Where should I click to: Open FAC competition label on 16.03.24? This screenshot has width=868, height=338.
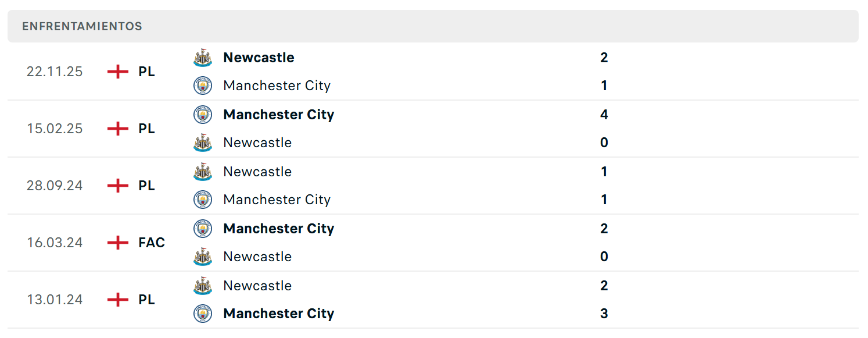(x=152, y=243)
